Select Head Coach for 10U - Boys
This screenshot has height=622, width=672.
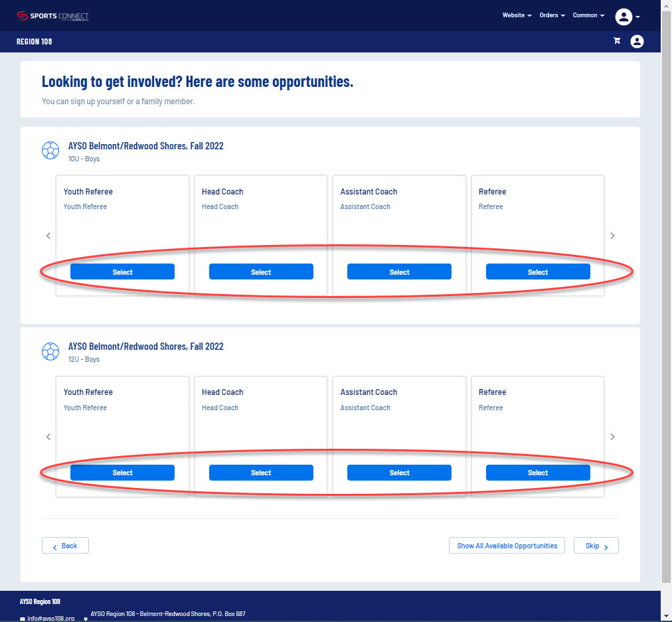pos(261,272)
